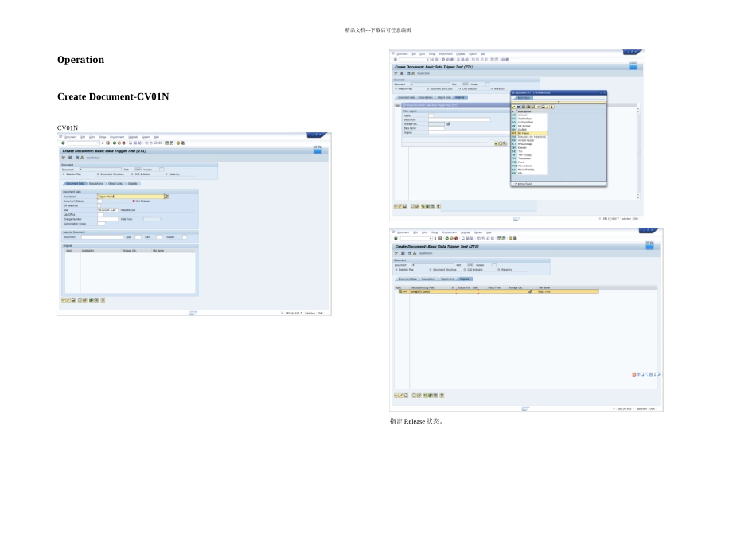Click the Change Number field in left window
Screen dimensions: 756x535
tap(108, 219)
